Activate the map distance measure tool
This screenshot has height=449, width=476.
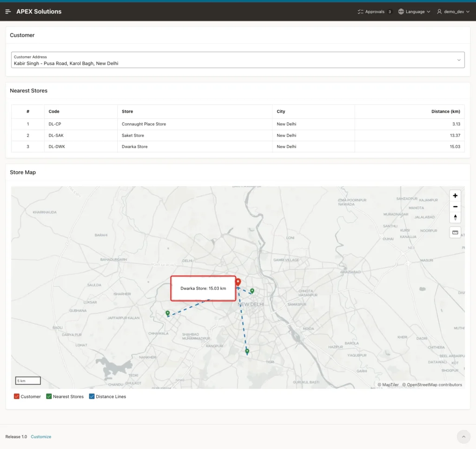point(455,232)
